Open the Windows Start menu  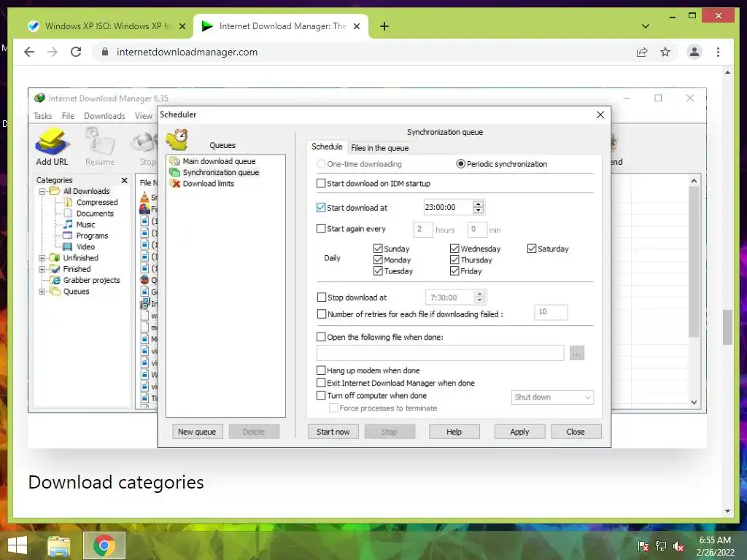point(18,545)
